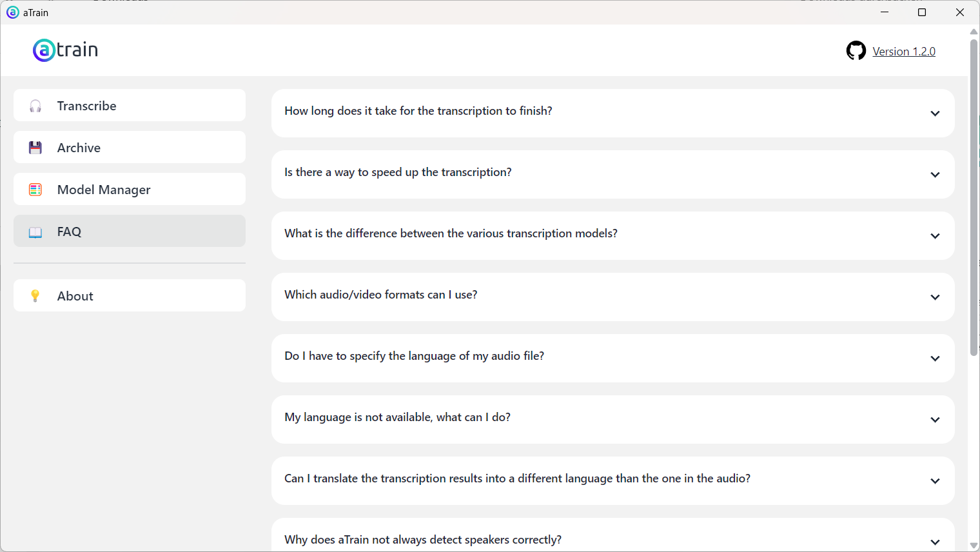Expand the transcription duration question chevron
980x552 pixels.
tap(935, 113)
